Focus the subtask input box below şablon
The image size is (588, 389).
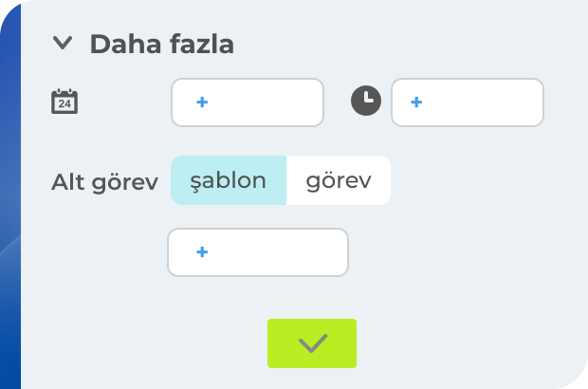click(201, 252)
